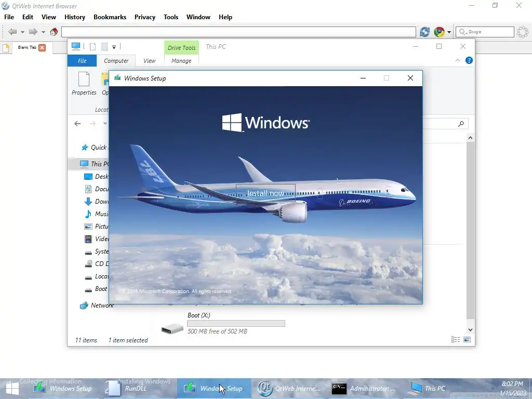
Task: Click Install now in Windows Setup
Action: pyautogui.click(x=265, y=193)
